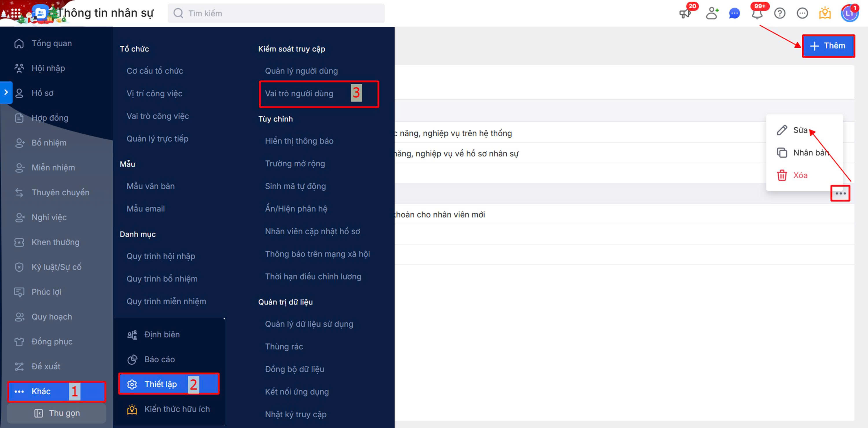Select Thiết lập settings menu item

(x=160, y=384)
